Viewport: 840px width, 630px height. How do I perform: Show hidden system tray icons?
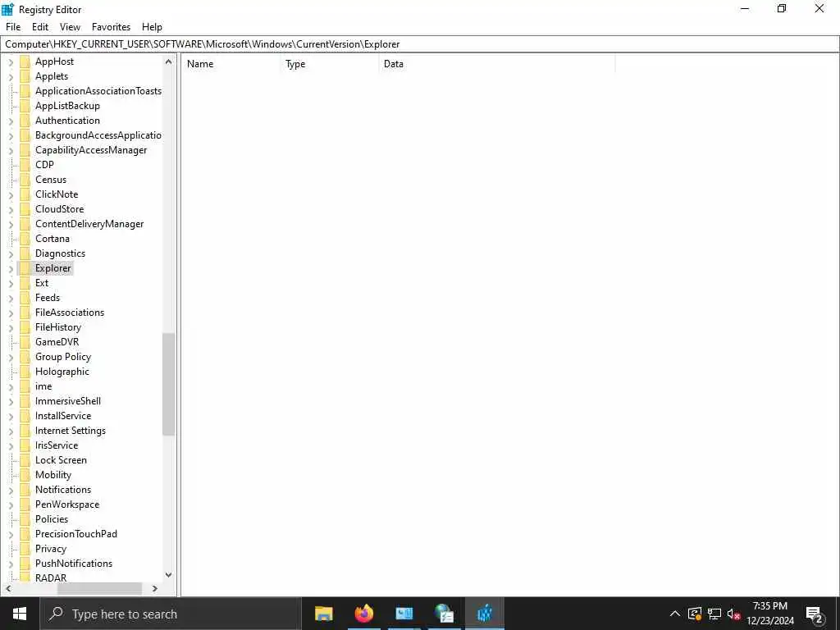pyautogui.click(x=675, y=614)
